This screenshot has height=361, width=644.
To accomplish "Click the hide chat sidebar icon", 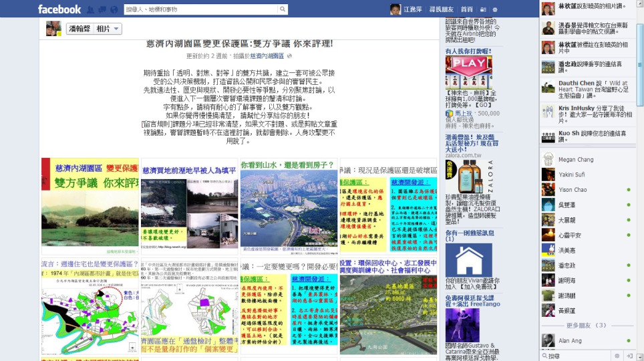I will tap(629, 356).
